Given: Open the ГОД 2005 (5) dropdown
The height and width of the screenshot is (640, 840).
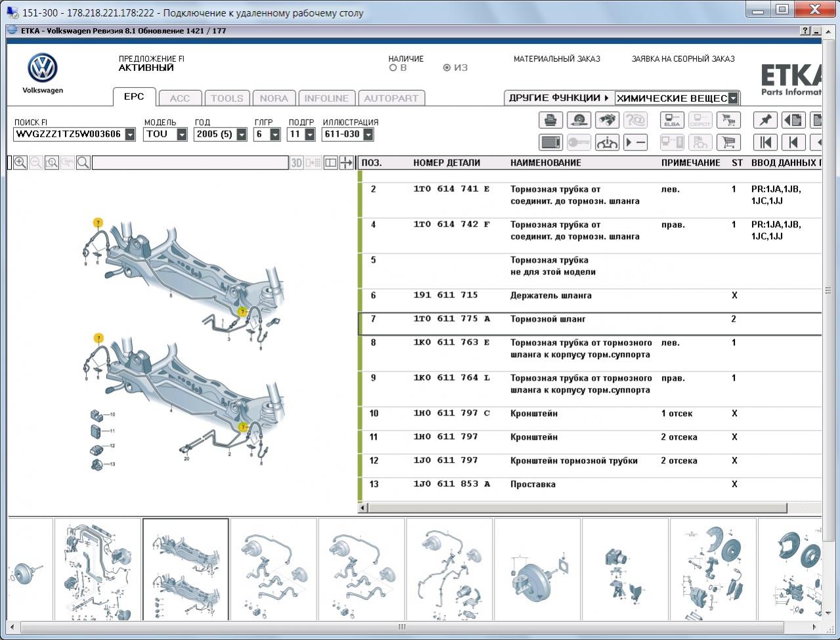Looking at the screenshot, I should (x=242, y=135).
